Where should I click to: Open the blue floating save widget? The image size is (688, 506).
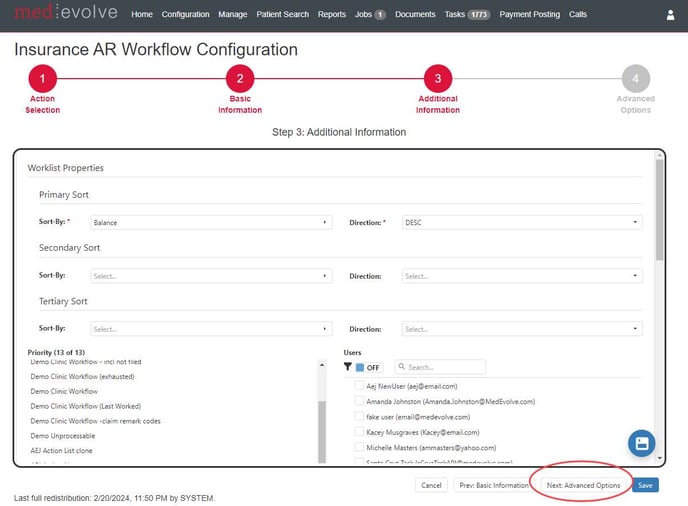click(x=641, y=443)
